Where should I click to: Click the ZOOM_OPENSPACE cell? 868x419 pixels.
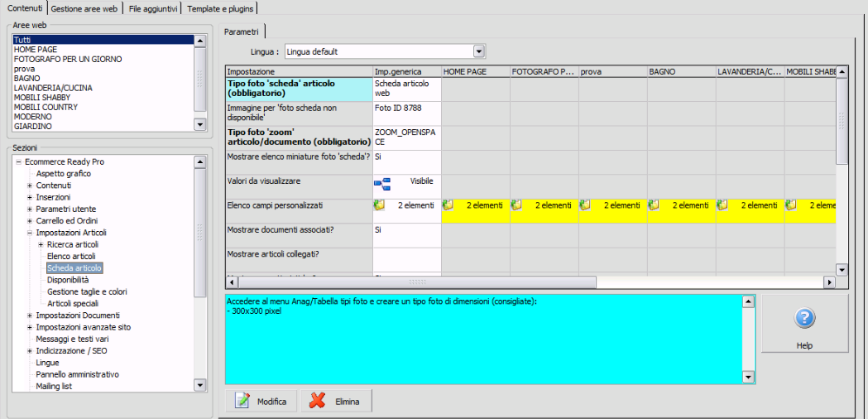coord(407,138)
